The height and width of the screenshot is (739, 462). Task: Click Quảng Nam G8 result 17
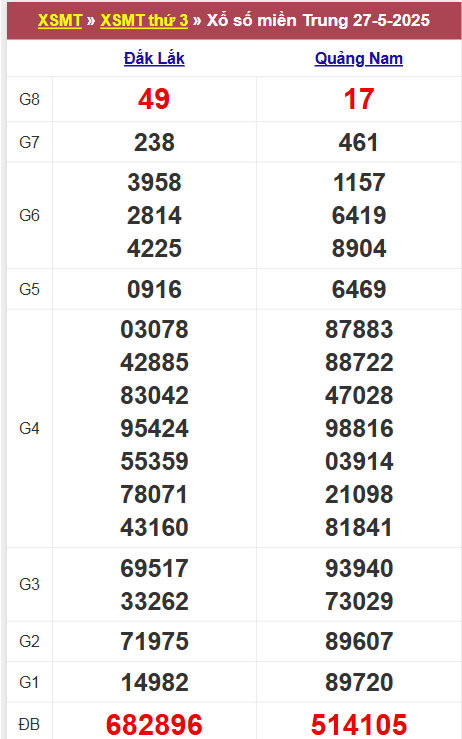click(x=359, y=99)
